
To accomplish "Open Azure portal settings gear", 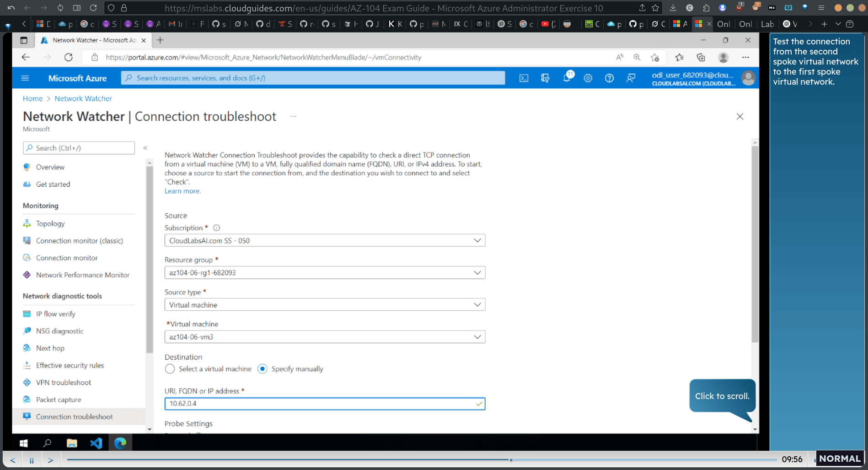I will [x=588, y=78].
